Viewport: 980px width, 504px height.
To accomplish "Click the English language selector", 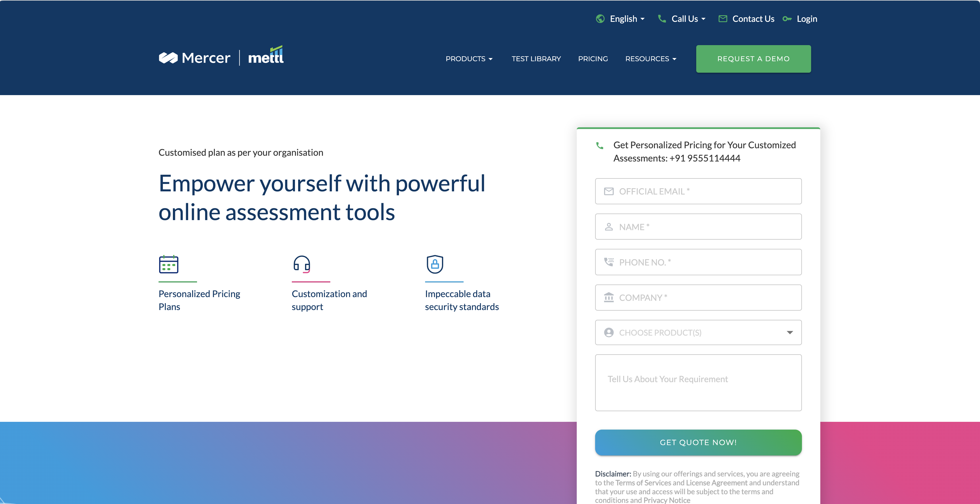I will point(618,18).
